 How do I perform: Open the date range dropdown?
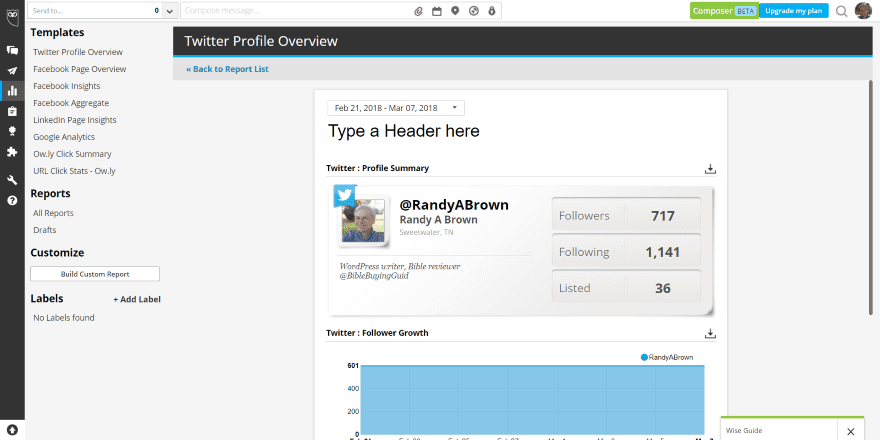[396, 108]
